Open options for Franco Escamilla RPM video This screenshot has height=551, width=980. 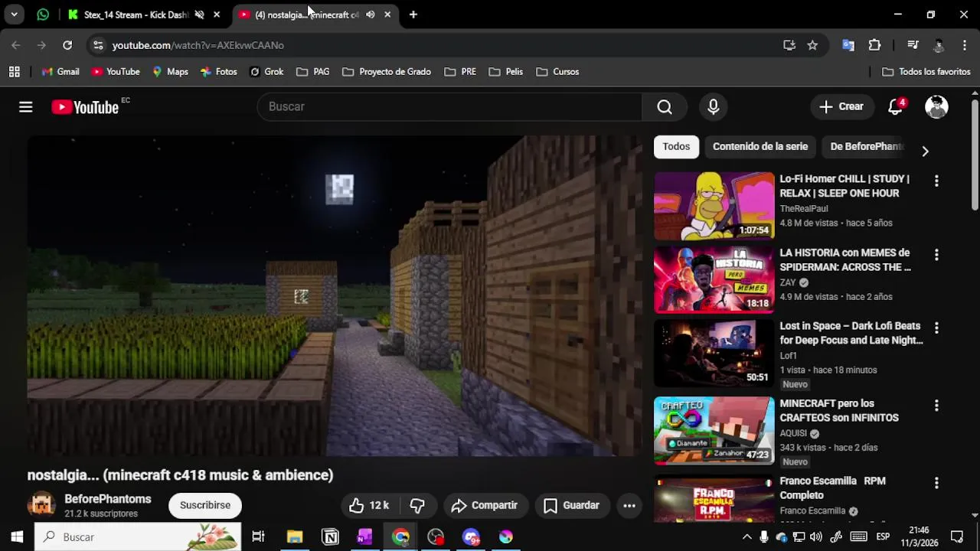(x=936, y=484)
